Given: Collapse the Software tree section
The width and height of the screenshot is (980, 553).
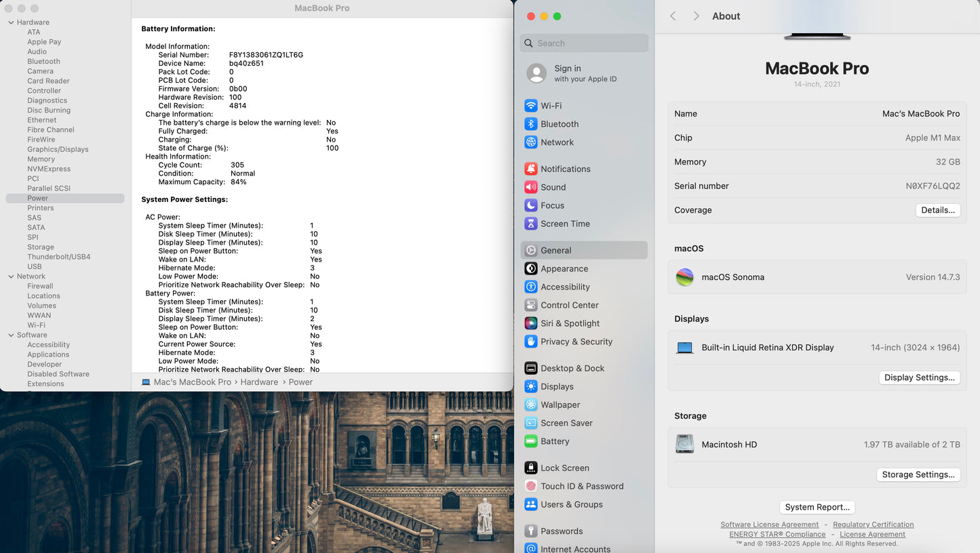Looking at the screenshot, I should click(x=11, y=335).
